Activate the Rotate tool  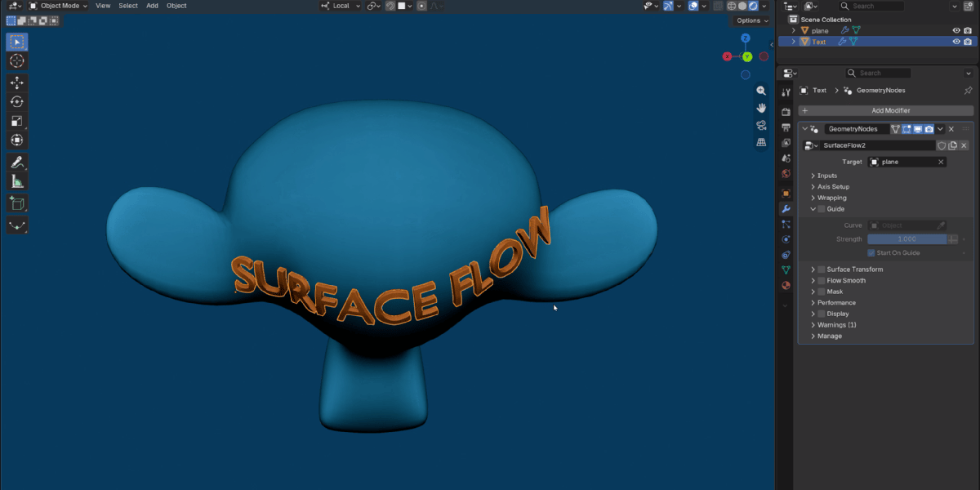click(x=17, y=102)
